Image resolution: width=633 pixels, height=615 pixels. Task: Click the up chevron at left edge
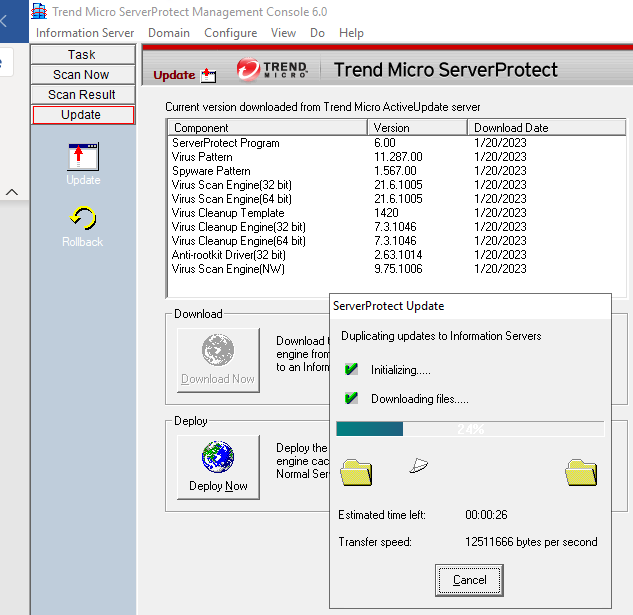tap(12, 192)
